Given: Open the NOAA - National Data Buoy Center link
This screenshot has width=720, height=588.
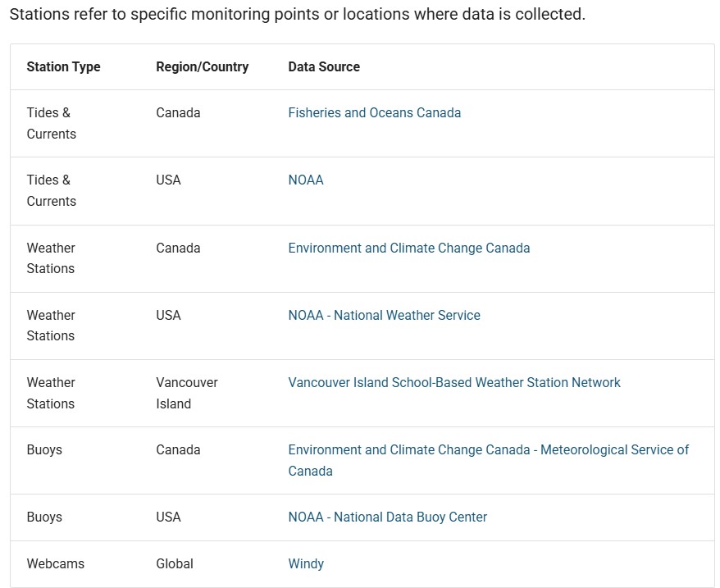Looking at the screenshot, I should point(387,517).
